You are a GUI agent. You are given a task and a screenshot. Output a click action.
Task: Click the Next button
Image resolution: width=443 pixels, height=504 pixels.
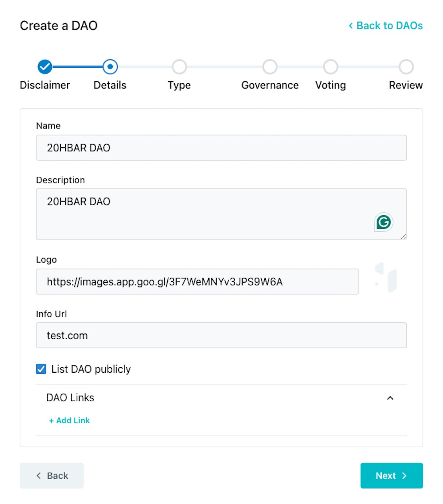(392, 475)
